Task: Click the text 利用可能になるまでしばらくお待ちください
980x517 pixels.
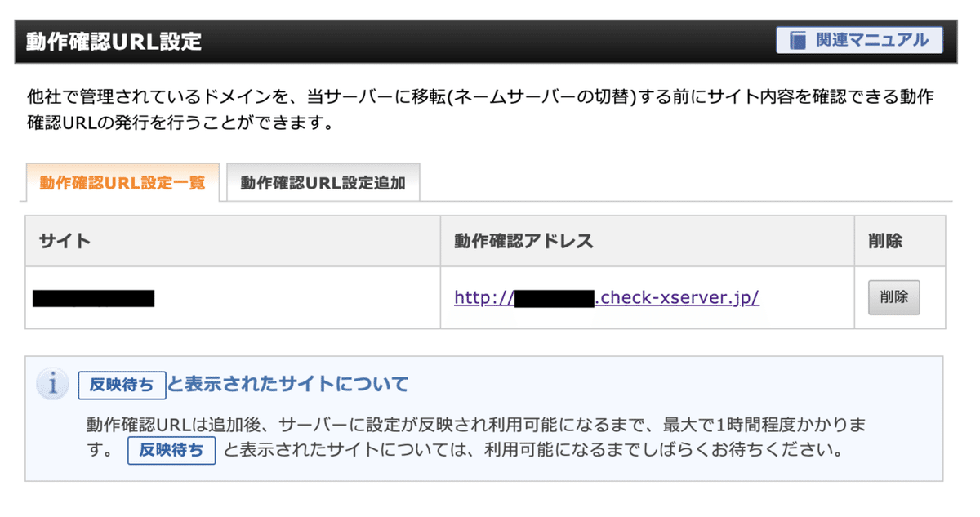Action: tap(661, 450)
